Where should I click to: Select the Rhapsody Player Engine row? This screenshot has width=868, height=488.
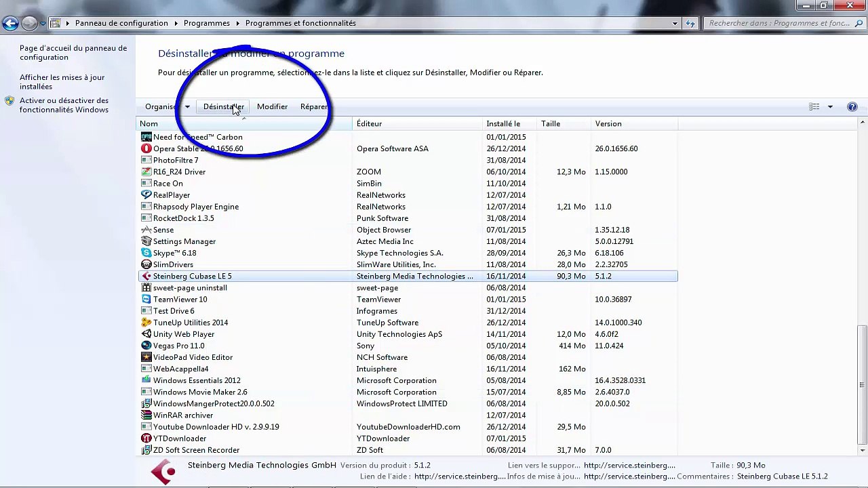[408, 207]
